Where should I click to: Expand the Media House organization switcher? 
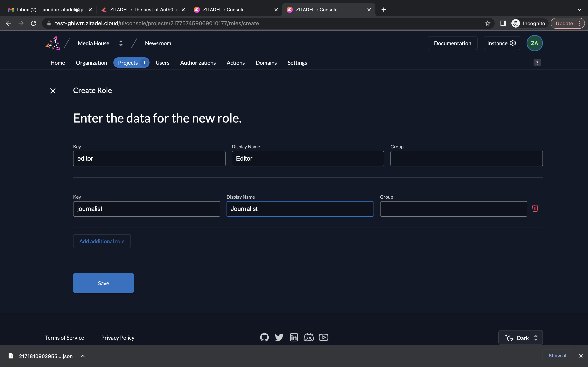[x=121, y=43]
